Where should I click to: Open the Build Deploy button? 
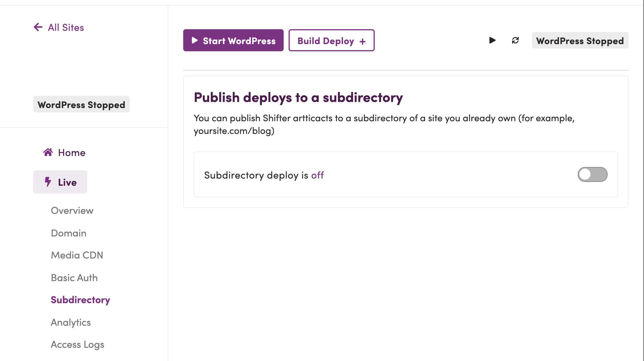click(331, 41)
